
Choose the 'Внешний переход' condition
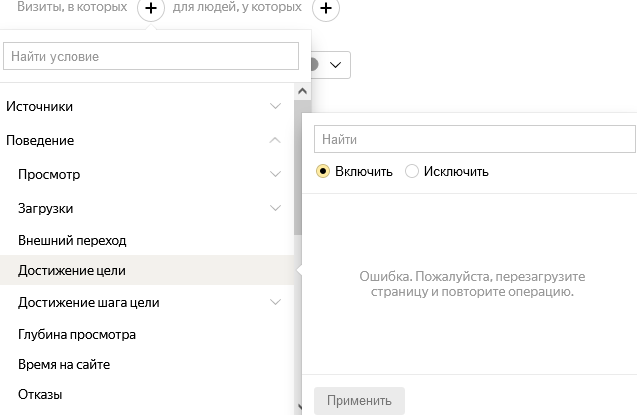coord(72,240)
